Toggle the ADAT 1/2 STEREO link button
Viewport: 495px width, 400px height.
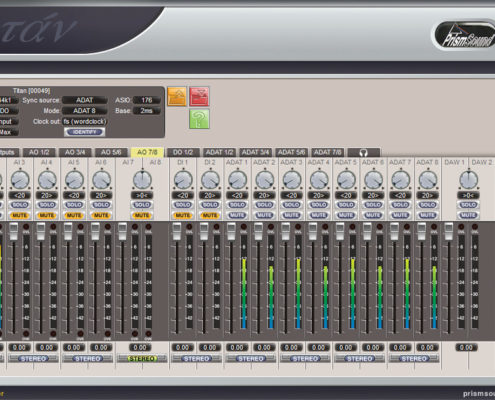(251, 359)
